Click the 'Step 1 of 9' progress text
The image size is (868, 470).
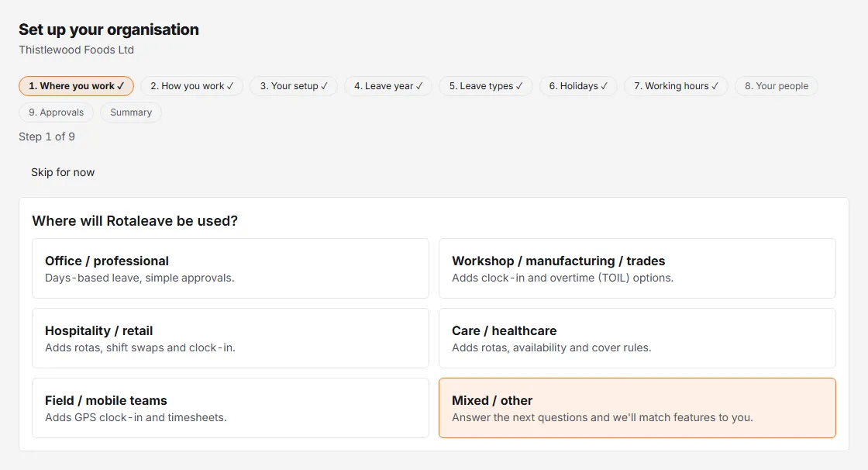tap(46, 137)
